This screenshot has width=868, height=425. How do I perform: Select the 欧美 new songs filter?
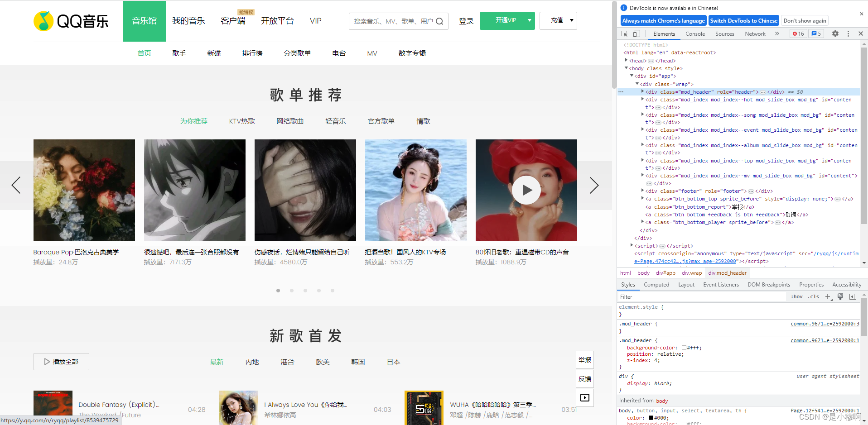coord(323,362)
